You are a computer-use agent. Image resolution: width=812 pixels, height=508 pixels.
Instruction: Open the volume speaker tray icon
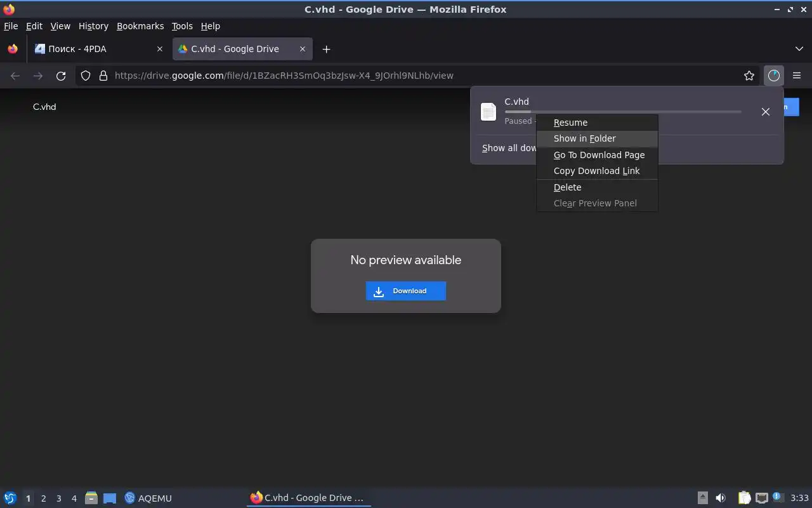point(721,498)
